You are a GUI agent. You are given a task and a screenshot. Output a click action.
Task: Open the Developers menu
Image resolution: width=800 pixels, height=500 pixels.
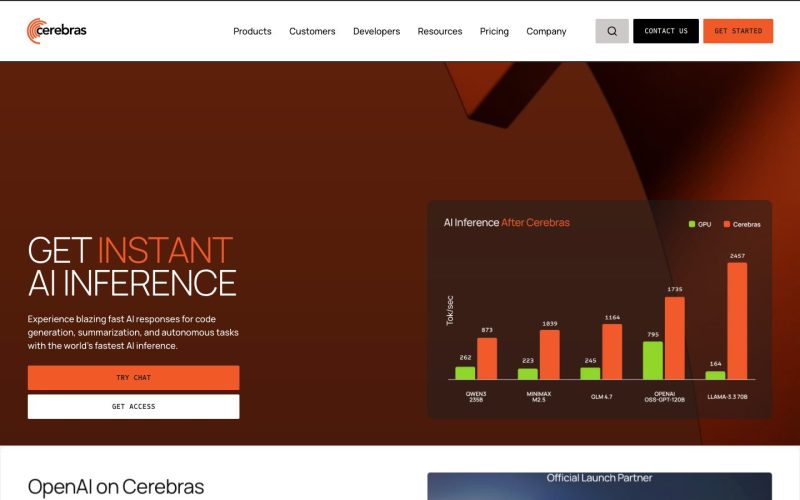377,31
